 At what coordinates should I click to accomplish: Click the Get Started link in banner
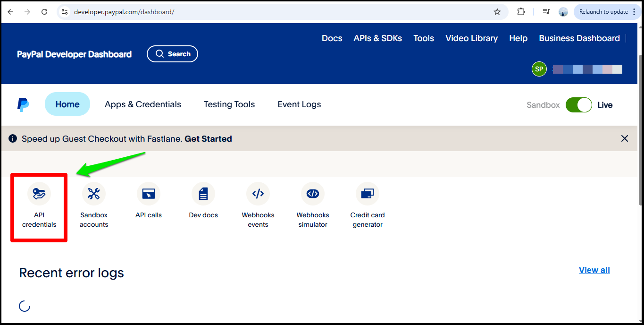coord(208,138)
